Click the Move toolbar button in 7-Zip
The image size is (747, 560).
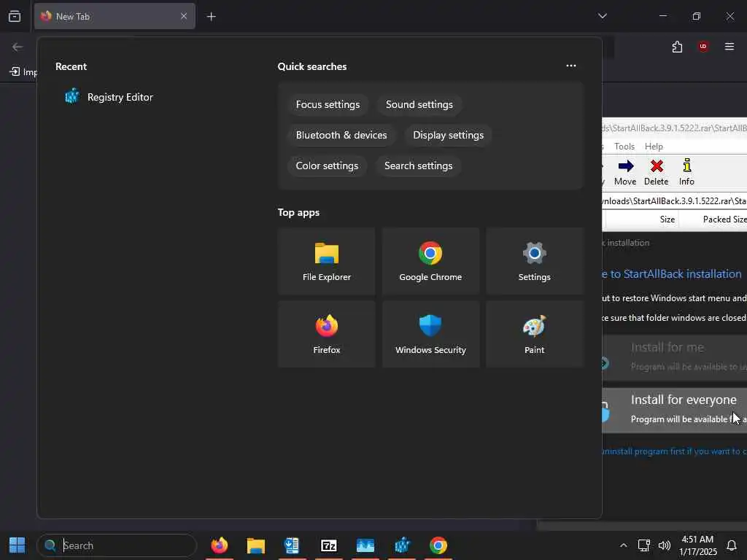(625, 172)
